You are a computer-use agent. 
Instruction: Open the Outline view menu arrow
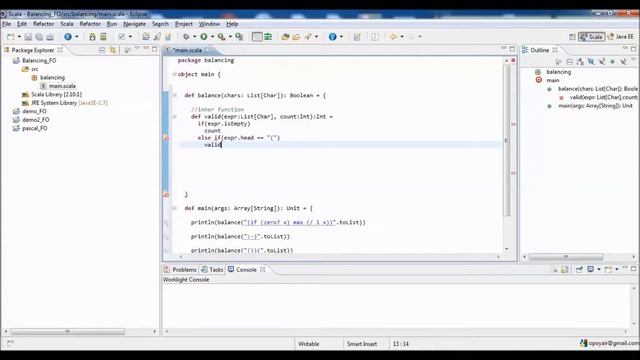633,61
